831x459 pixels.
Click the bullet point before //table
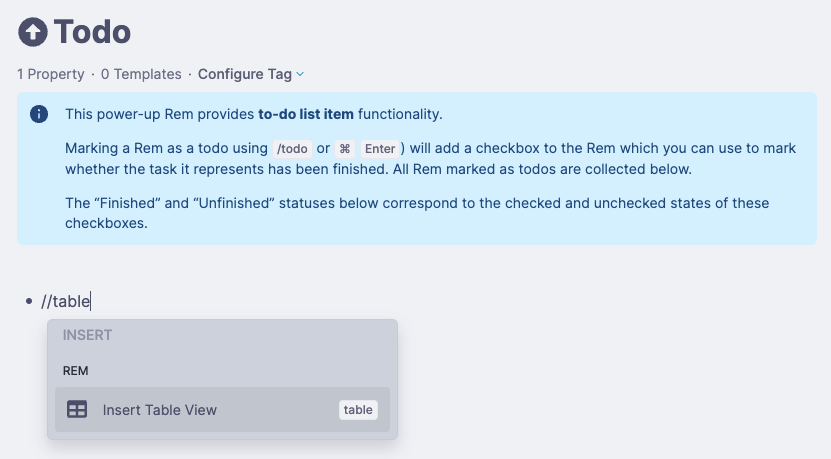coord(30,301)
